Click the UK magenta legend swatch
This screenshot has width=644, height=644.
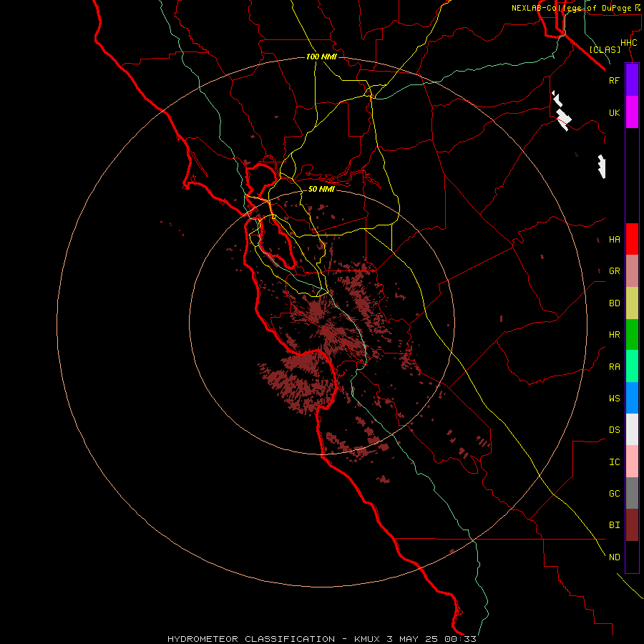[632, 112]
